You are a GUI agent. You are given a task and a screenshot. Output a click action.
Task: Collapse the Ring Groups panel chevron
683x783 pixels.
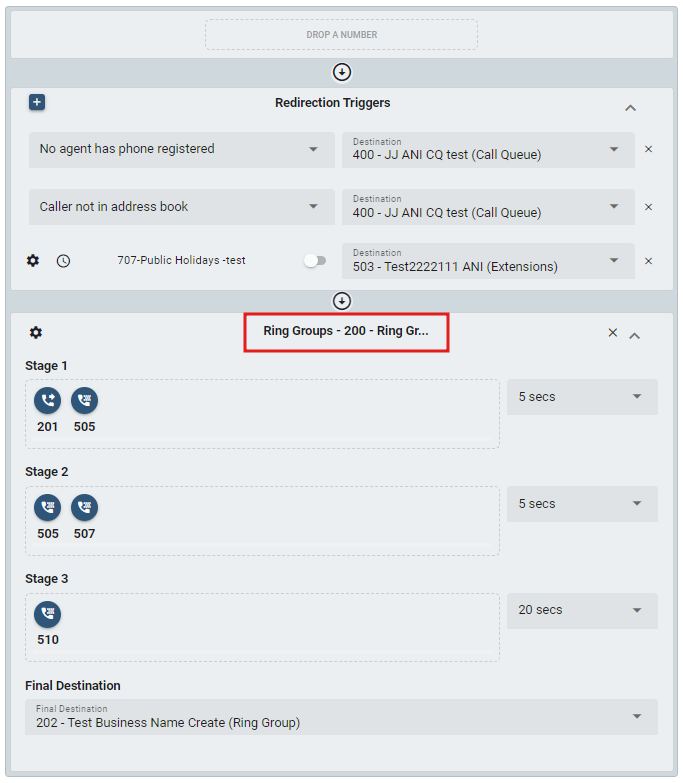click(x=634, y=335)
